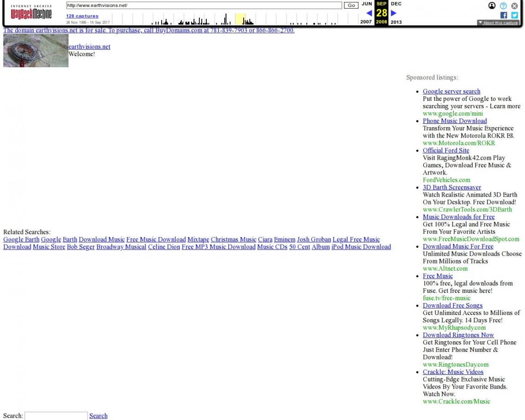
Task: Open Crackle: Music Videos listing
Action: [453, 372]
